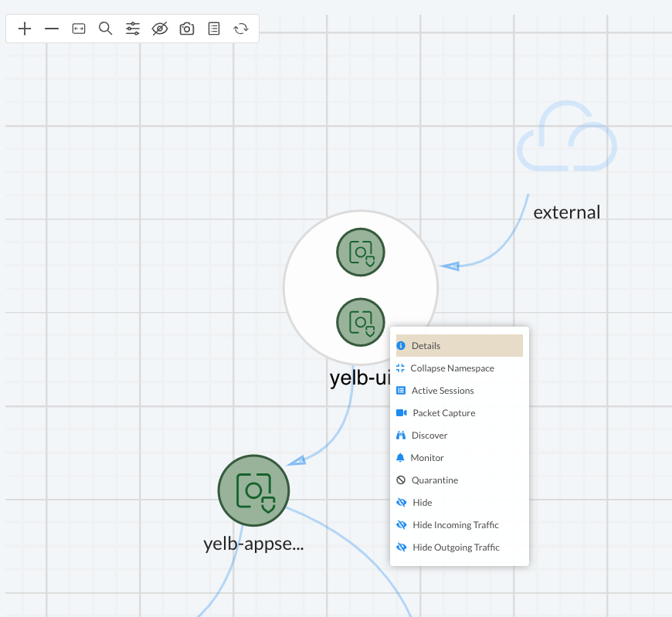Open the filter sliders settings
This screenshot has width=672, height=617.
point(132,29)
